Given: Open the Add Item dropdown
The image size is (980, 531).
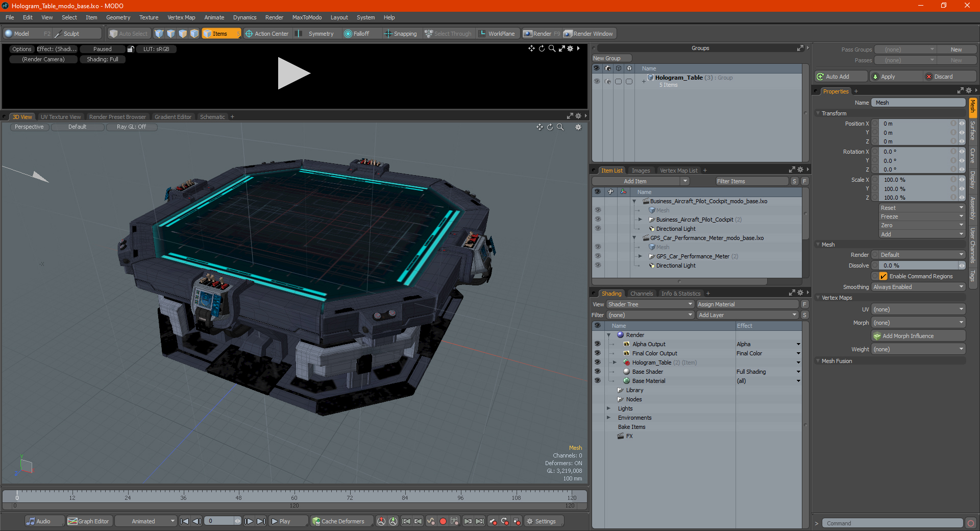Looking at the screenshot, I should coord(641,181).
